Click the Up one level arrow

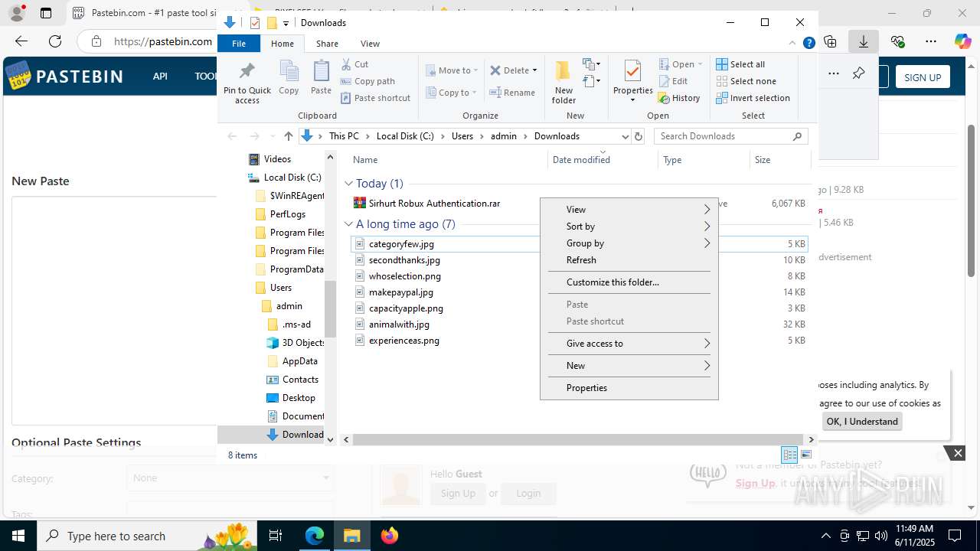coord(288,136)
